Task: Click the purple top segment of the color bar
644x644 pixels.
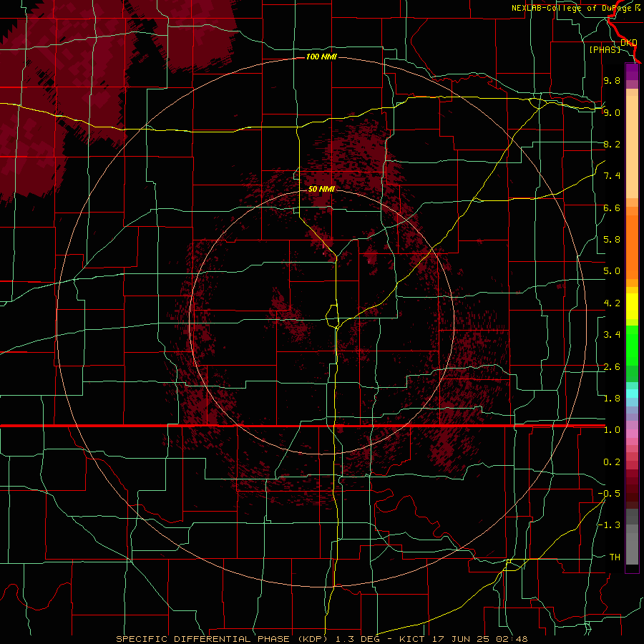Action: click(x=632, y=72)
